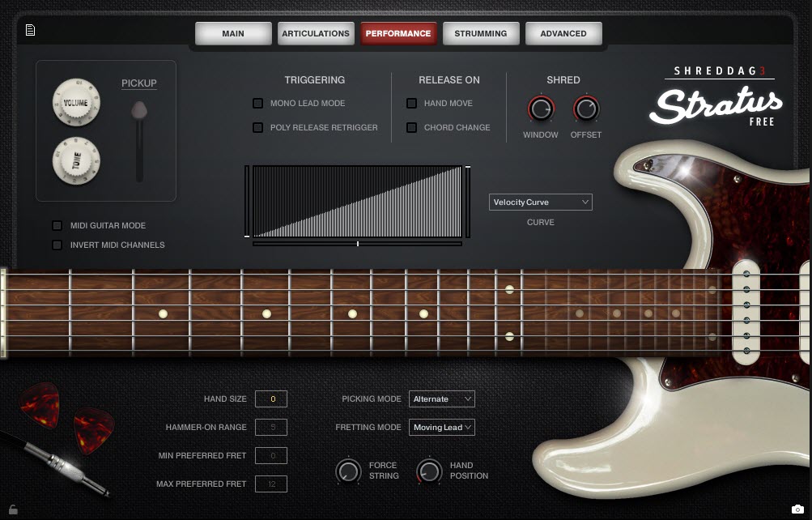Tick the HAND MOVE release checkbox
This screenshot has width=812, height=520.
(x=412, y=103)
